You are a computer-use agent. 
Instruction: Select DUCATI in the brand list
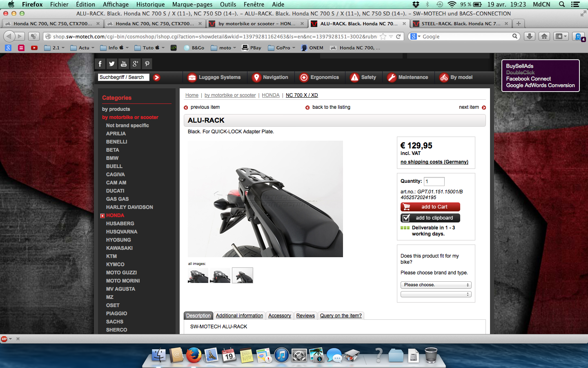[115, 191]
